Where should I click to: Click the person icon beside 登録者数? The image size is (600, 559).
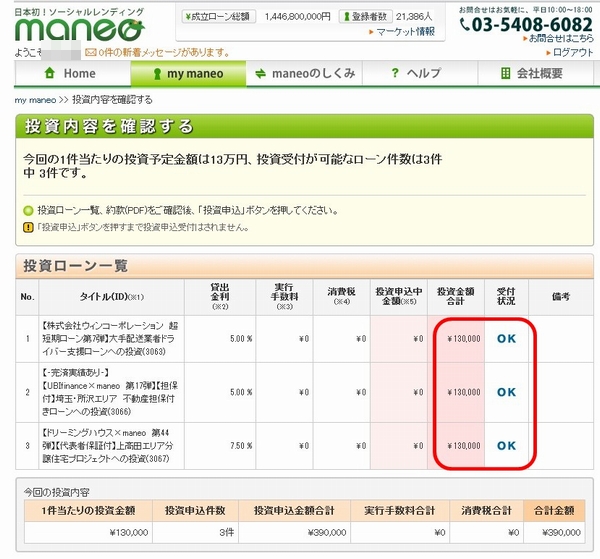pyautogui.click(x=347, y=16)
